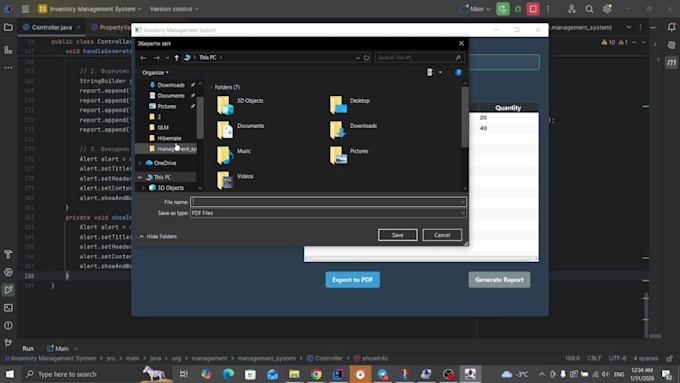Image resolution: width=680 pixels, height=383 pixels.
Task: Switch to the PropertyVa editor tab
Action: (x=111, y=27)
